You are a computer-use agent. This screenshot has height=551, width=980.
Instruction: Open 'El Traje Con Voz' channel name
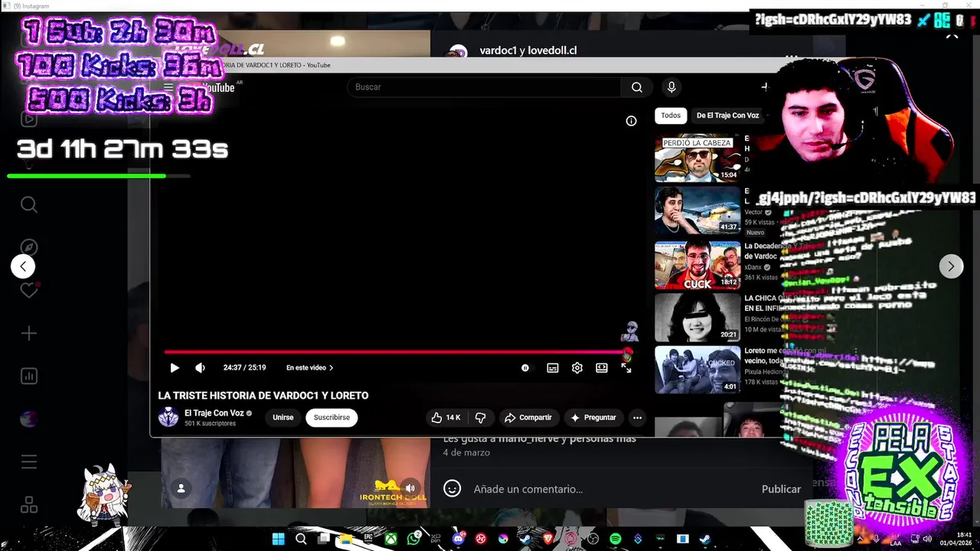[x=214, y=413]
